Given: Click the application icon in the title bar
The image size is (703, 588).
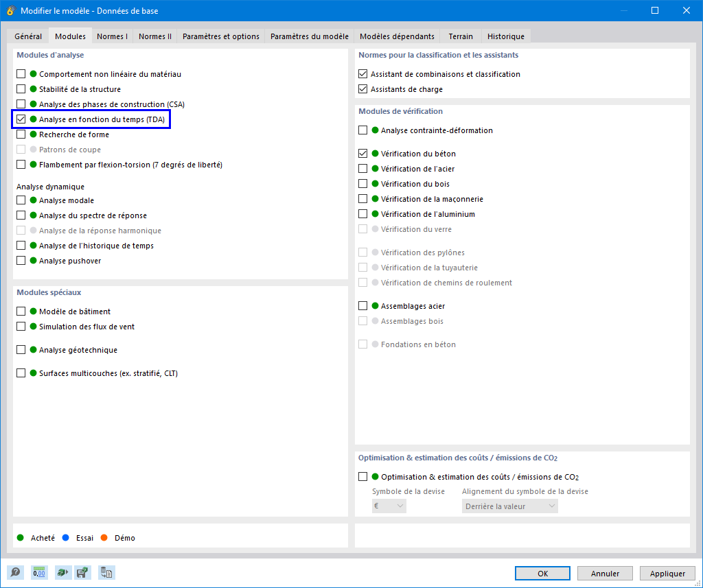Looking at the screenshot, I should click(x=10, y=10).
